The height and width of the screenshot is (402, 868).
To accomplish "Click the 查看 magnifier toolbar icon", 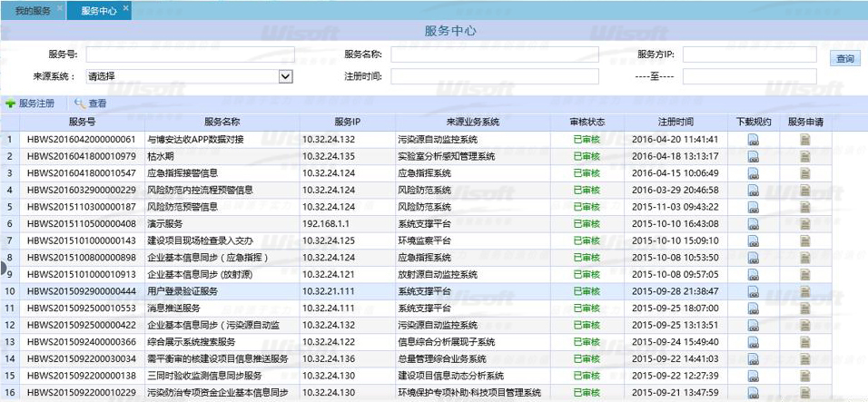I will point(81,104).
